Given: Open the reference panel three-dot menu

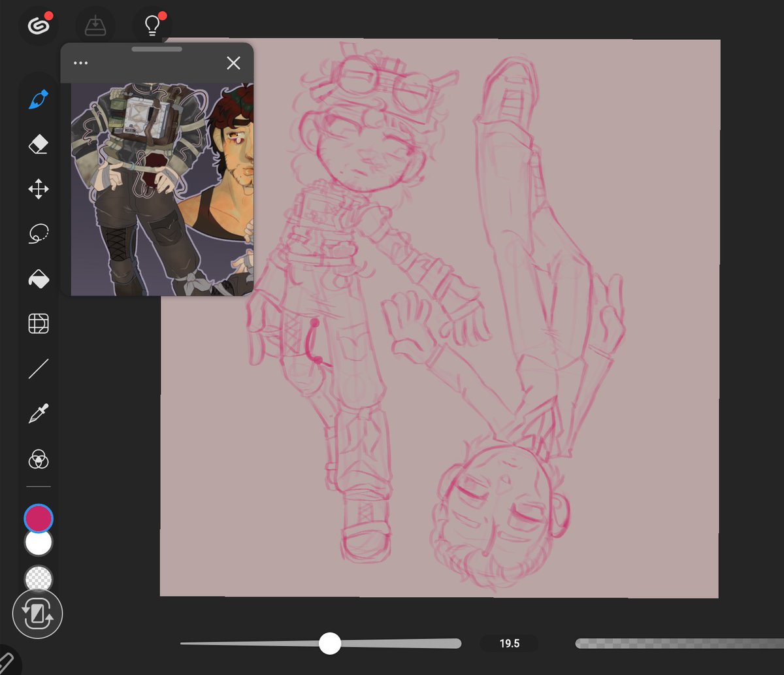Looking at the screenshot, I should coord(81,63).
